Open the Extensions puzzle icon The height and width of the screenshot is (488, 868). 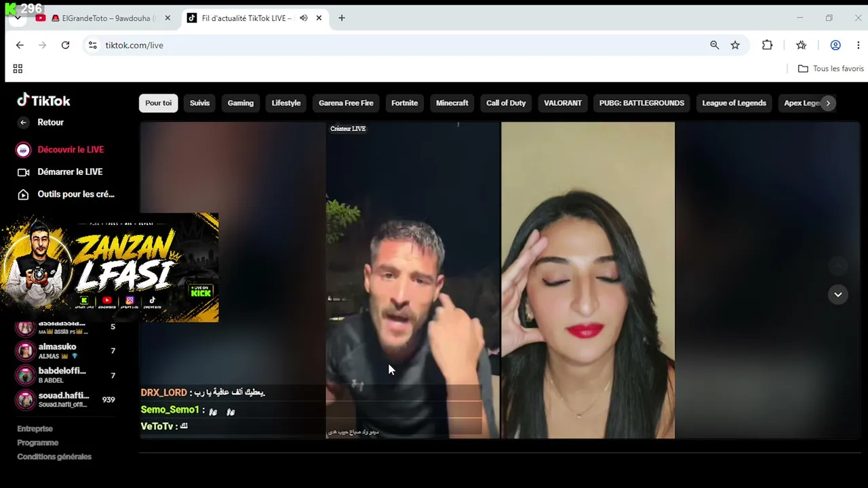(767, 45)
